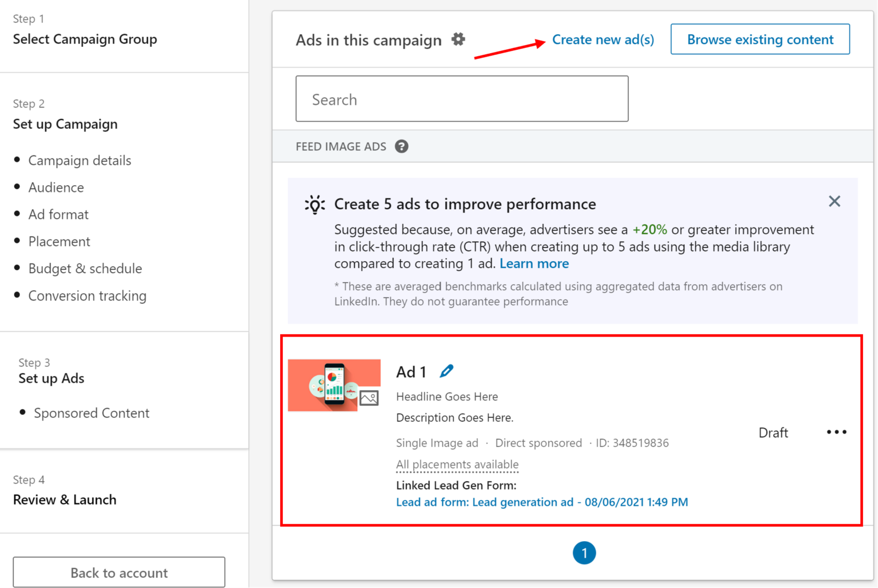Click inside the Search field
The height and width of the screenshot is (588, 878).
pyautogui.click(x=461, y=98)
